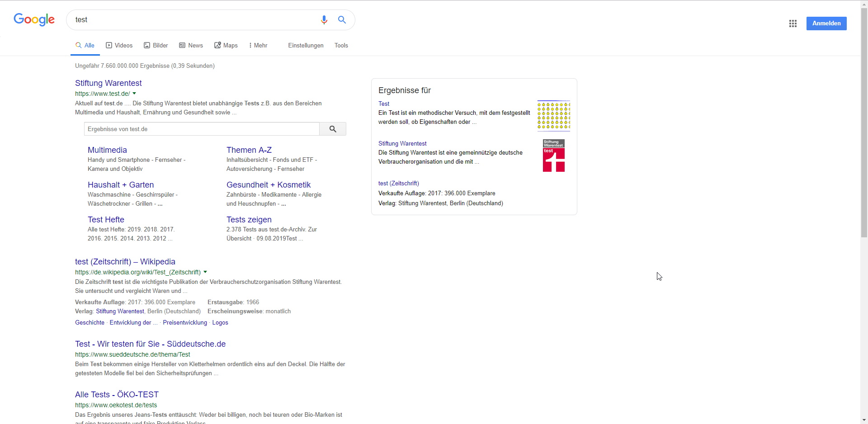
Task: Click the vertical scrollbar thumb
Action: [x=864, y=123]
